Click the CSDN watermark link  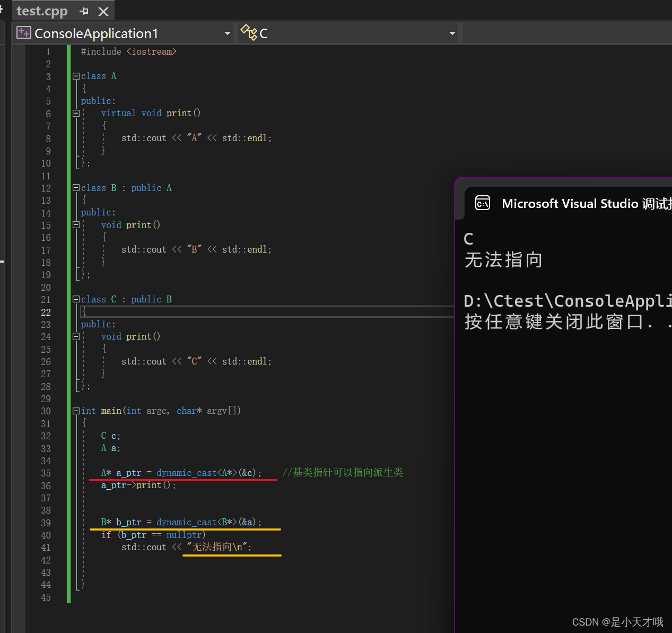[617, 622]
